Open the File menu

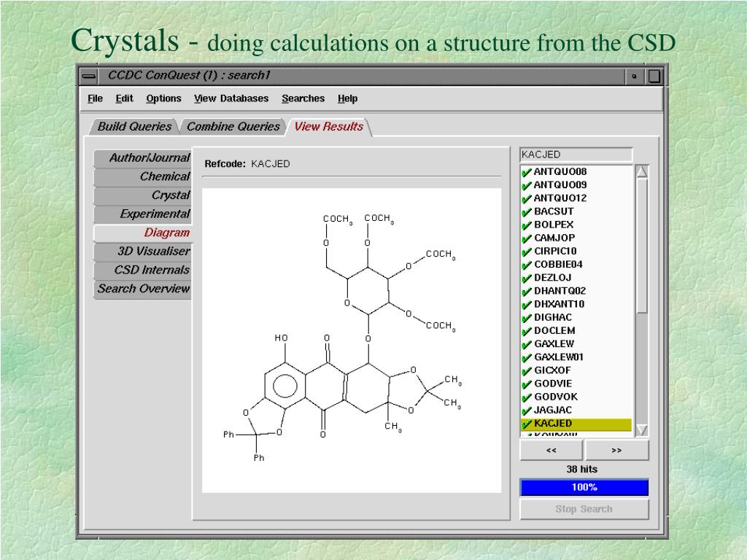[x=95, y=98]
